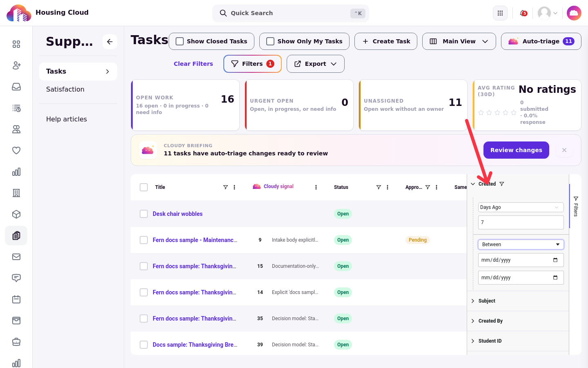Open the Between condition dropdown
Viewport: 588px width, 368px height.
521,245
